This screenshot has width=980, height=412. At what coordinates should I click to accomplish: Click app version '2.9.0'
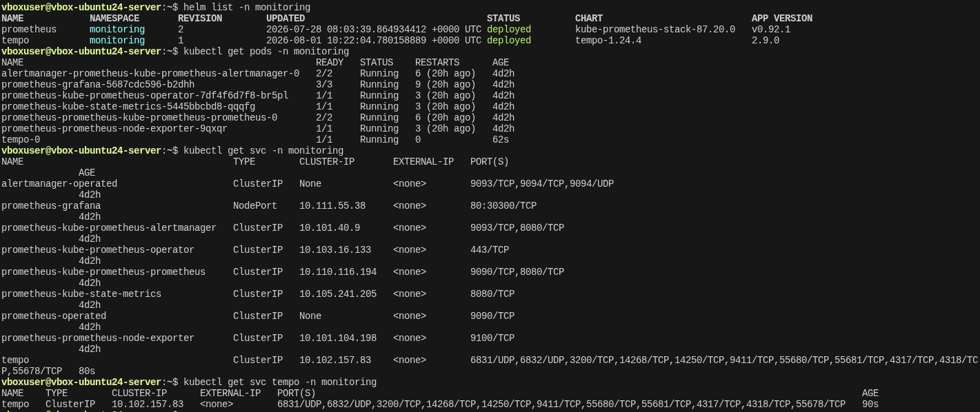coord(766,41)
